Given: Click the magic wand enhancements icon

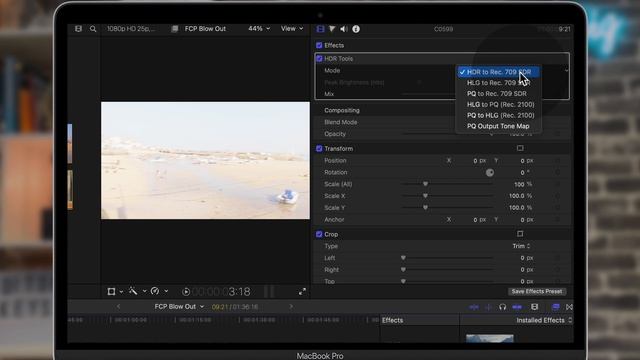Looking at the screenshot, I should click(x=133, y=291).
